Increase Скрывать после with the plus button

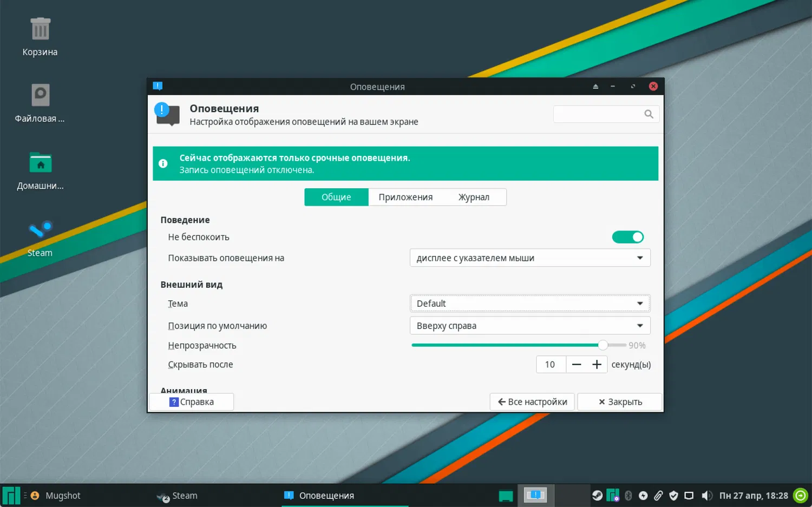[597, 365]
